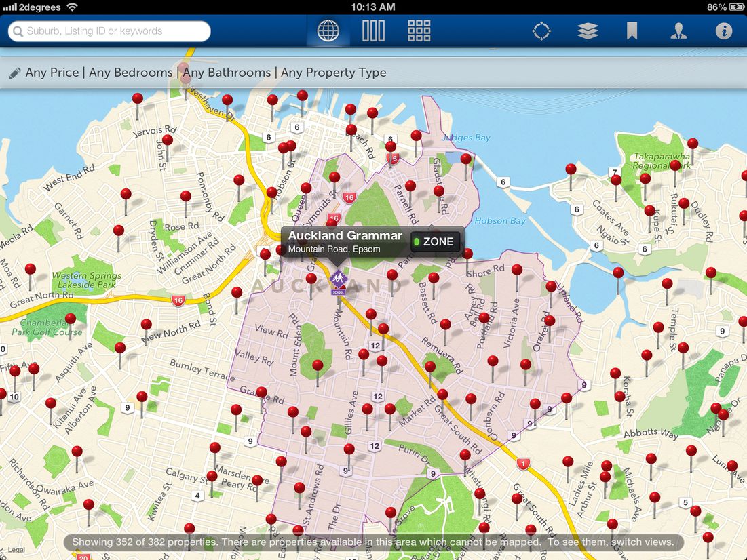Open the Any Price filter
The image size is (747, 560).
(x=52, y=73)
